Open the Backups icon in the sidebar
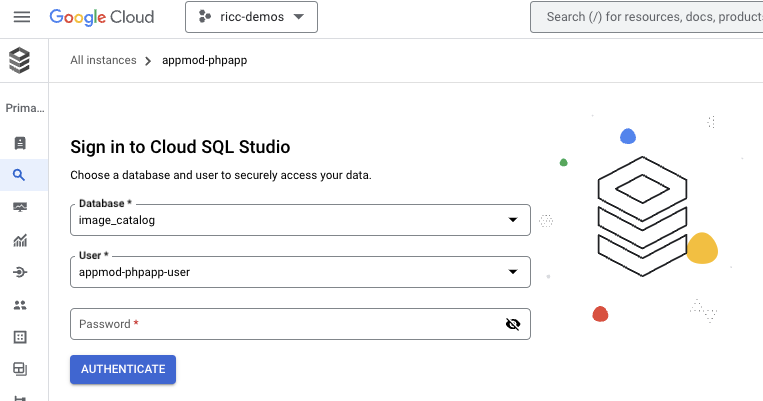Viewport: 763px width, 401px height. (20, 369)
